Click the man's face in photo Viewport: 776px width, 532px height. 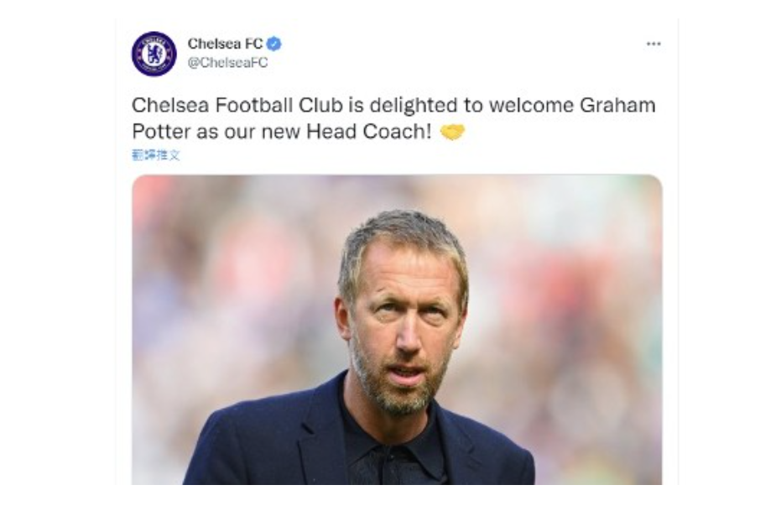coord(404,326)
